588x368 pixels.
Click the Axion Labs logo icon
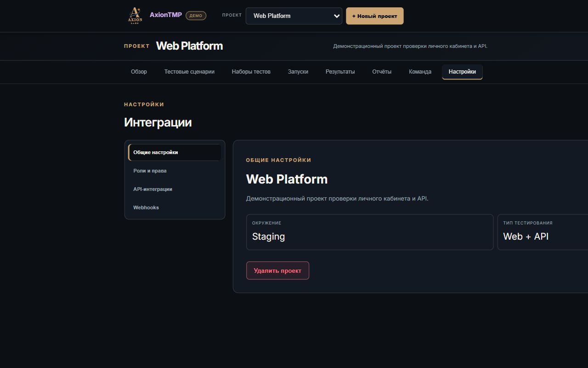coord(135,16)
